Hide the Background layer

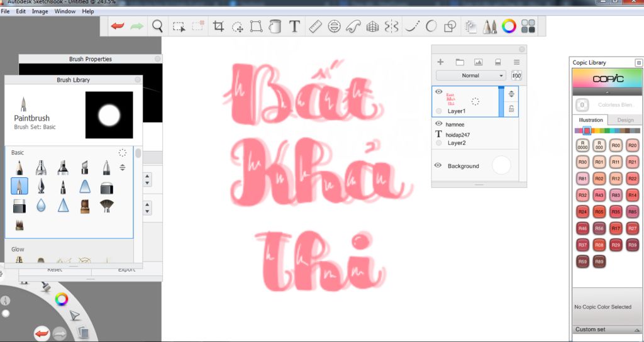(438, 165)
